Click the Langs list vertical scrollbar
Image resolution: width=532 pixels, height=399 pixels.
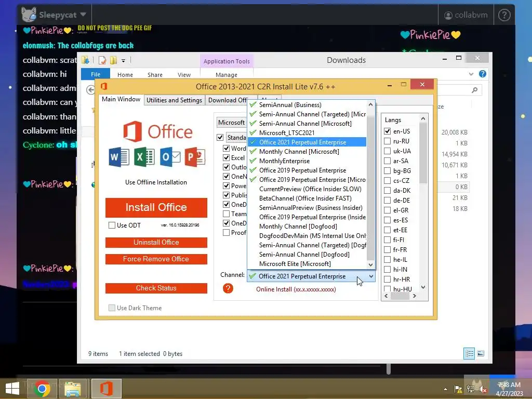(x=423, y=203)
